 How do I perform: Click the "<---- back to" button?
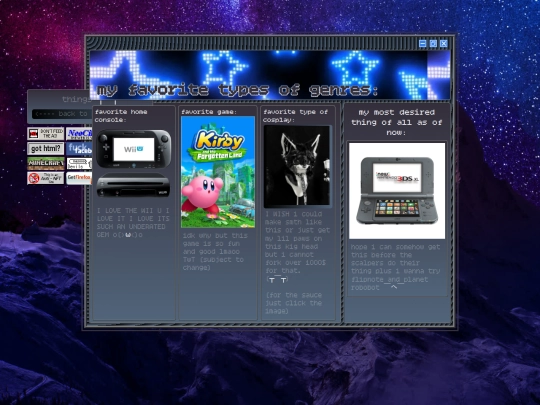click(61, 114)
